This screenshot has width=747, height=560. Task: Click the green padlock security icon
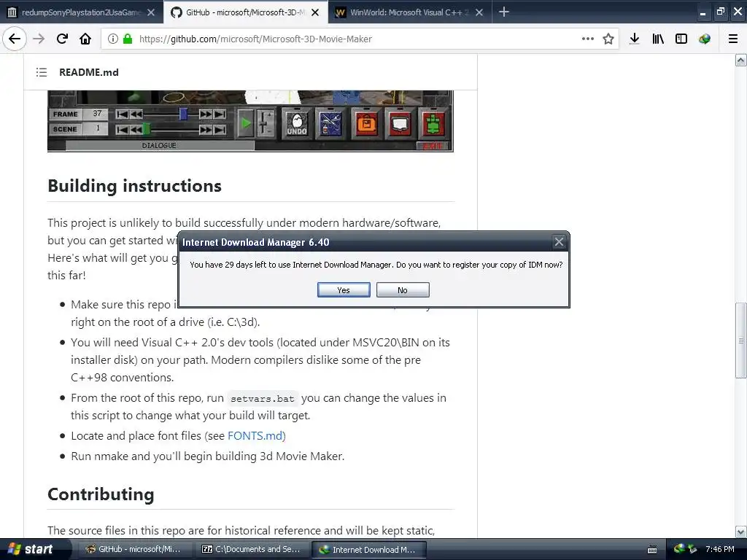[x=127, y=39]
